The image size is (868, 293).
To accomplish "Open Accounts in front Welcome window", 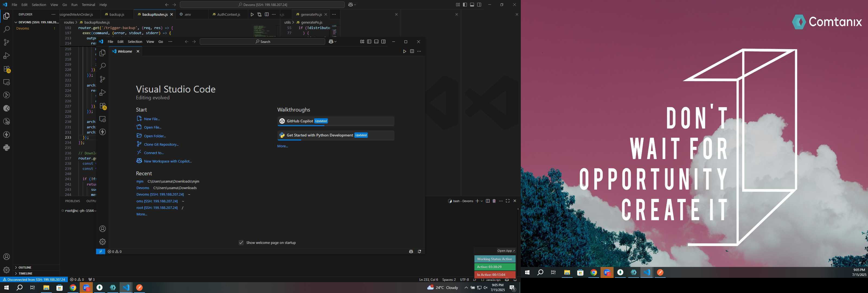I will click(x=103, y=229).
